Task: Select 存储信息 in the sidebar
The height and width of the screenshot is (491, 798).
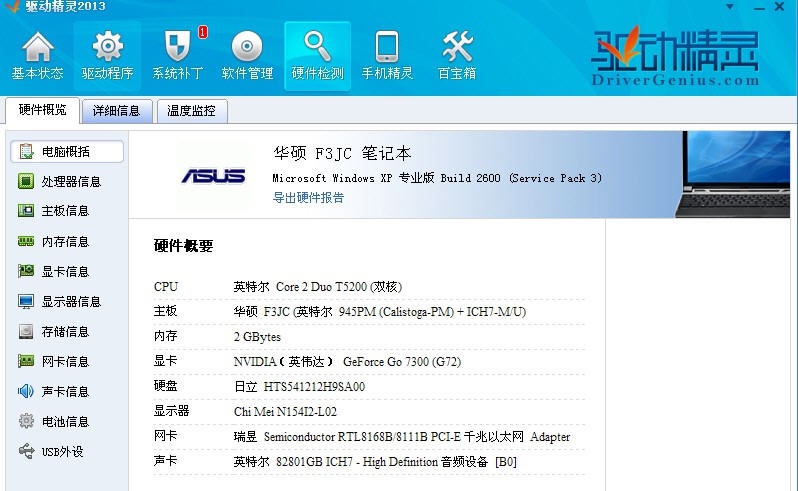Action: [x=65, y=332]
